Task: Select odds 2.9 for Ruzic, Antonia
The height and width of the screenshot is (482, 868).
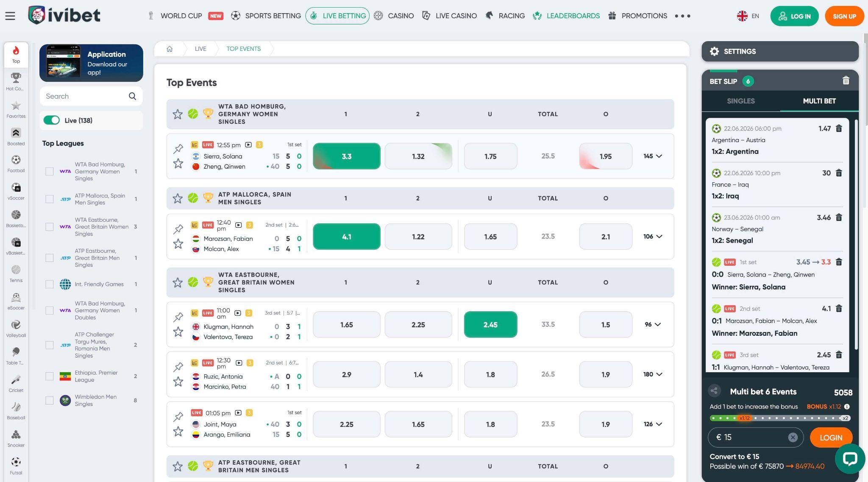Action: (x=346, y=374)
